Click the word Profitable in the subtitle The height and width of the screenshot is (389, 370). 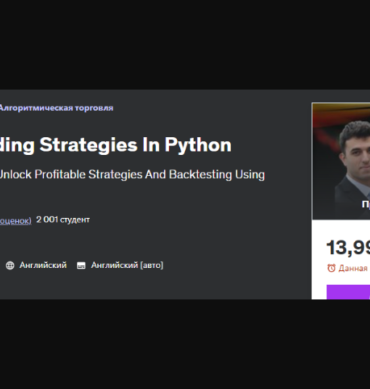[60, 174]
